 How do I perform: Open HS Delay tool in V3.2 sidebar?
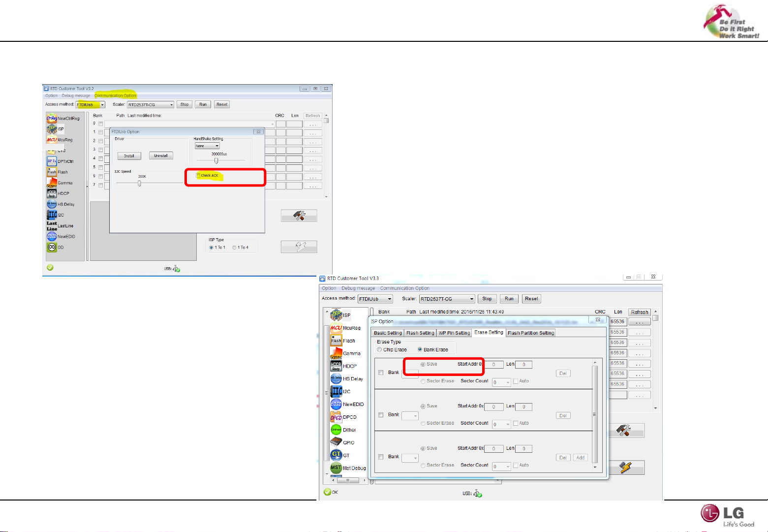(x=61, y=204)
